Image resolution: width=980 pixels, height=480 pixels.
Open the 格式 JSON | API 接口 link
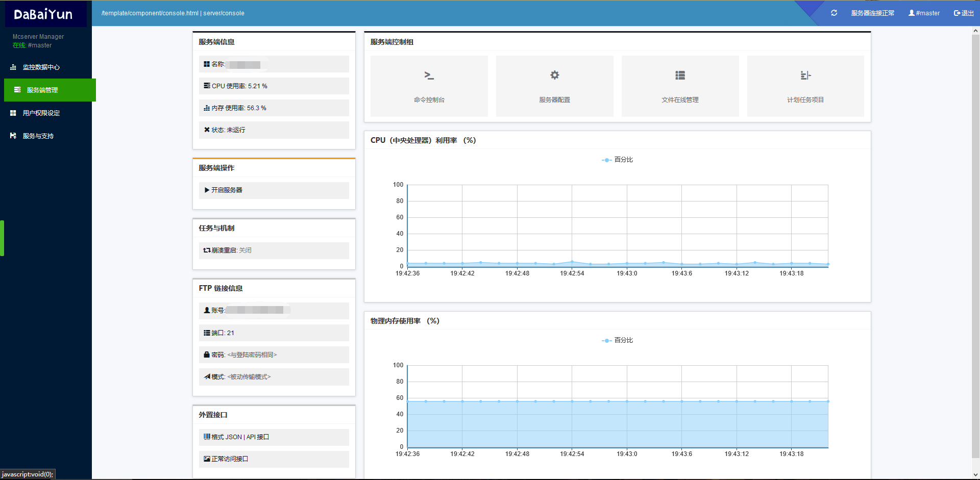click(x=274, y=437)
